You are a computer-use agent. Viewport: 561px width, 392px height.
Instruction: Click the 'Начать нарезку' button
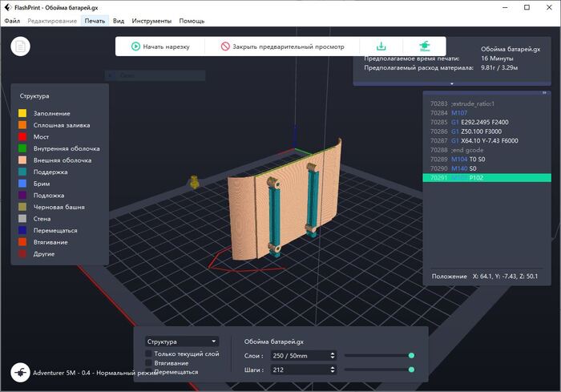click(x=160, y=46)
